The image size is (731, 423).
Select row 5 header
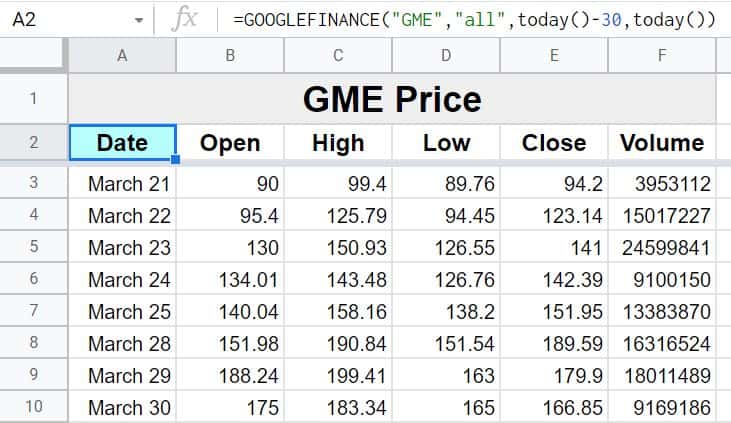click(33, 247)
